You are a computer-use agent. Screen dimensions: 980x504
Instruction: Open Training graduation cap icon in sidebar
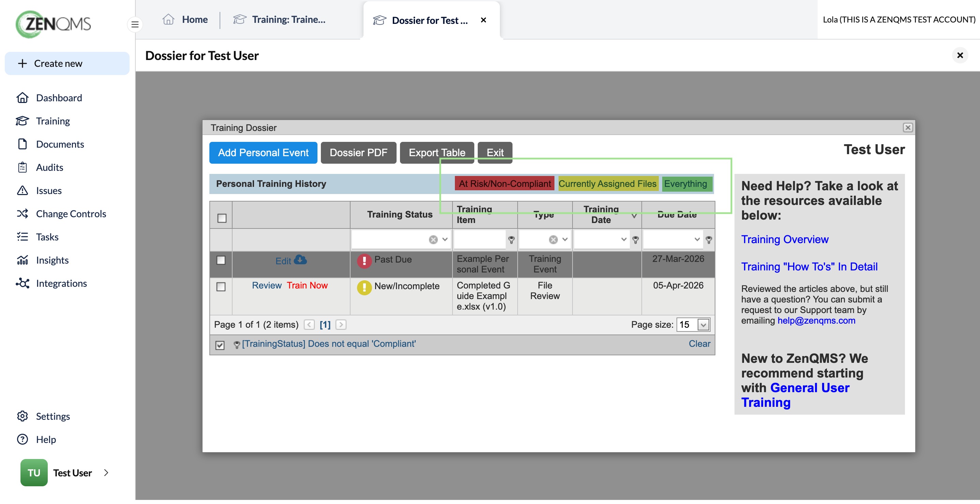coord(23,121)
